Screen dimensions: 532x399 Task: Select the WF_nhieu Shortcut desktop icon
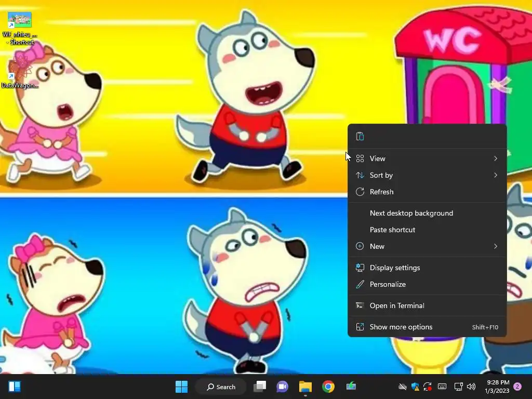pyautogui.click(x=20, y=29)
